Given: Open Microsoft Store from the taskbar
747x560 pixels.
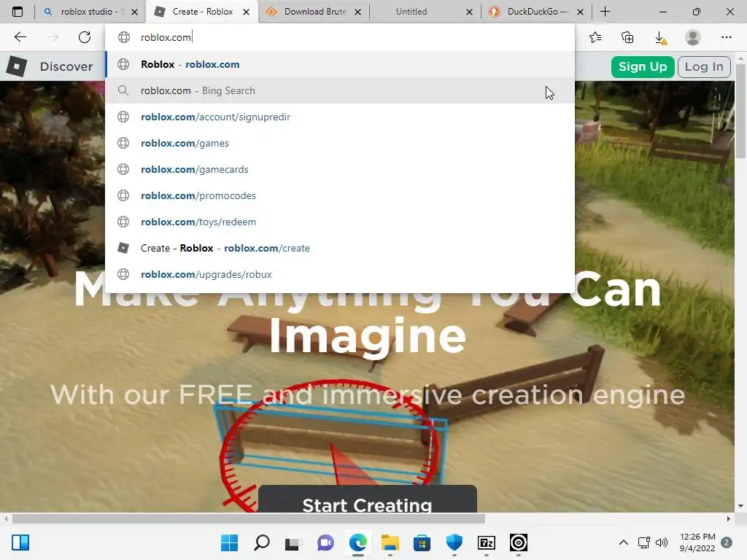Looking at the screenshot, I should tap(422, 542).
